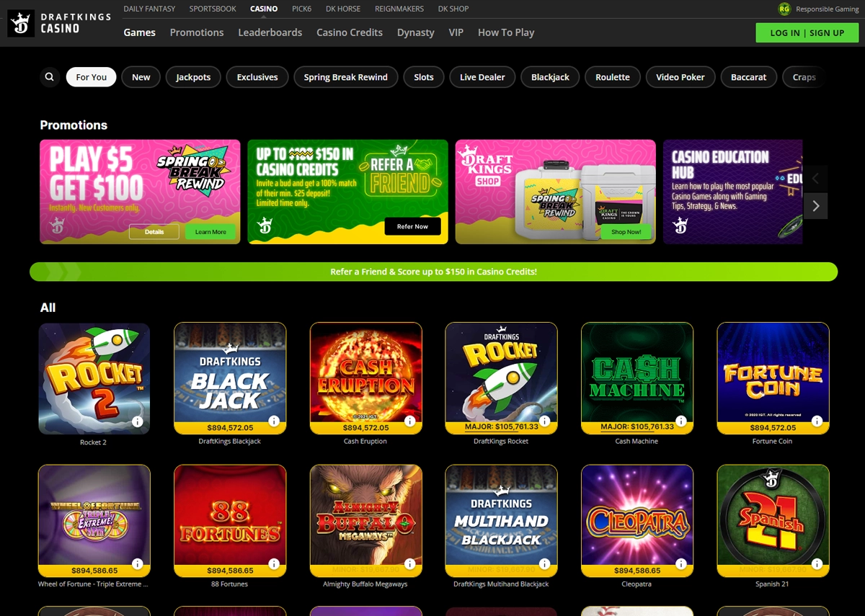
Task: Open the Sportsbook product tab
Action: coord(213,9)
